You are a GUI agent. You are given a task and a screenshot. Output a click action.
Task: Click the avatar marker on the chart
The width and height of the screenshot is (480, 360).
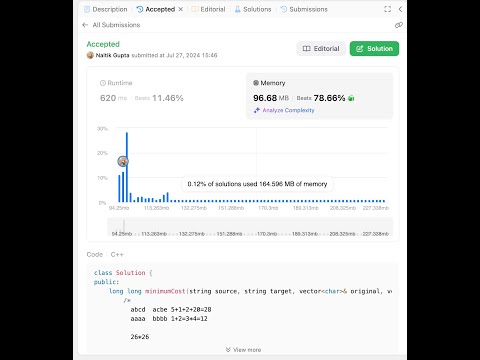(x=123, y=162)
